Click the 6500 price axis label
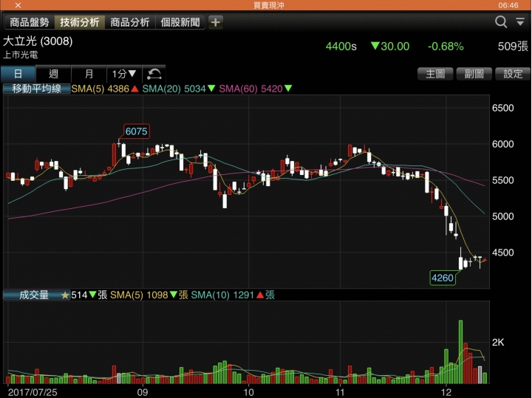 (x=503, y=108)
